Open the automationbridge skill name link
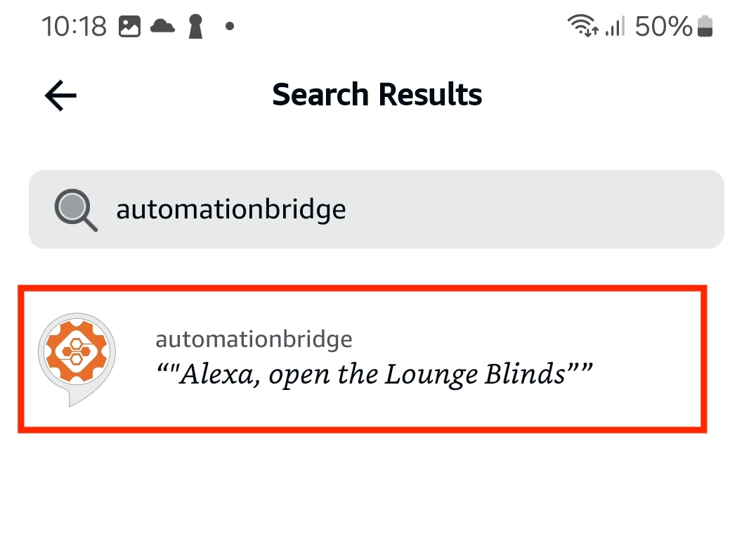Screen dimensions: 756x536 point(254,339)
